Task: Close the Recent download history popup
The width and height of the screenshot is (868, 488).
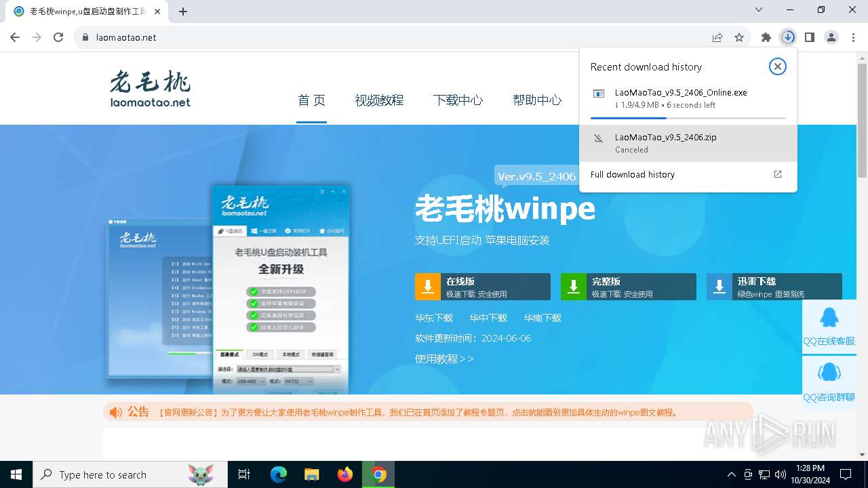Action: [x=778, y=66]
